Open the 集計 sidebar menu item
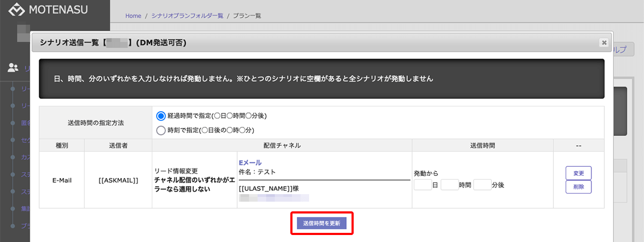644x242 pixels. click(25, 208)
